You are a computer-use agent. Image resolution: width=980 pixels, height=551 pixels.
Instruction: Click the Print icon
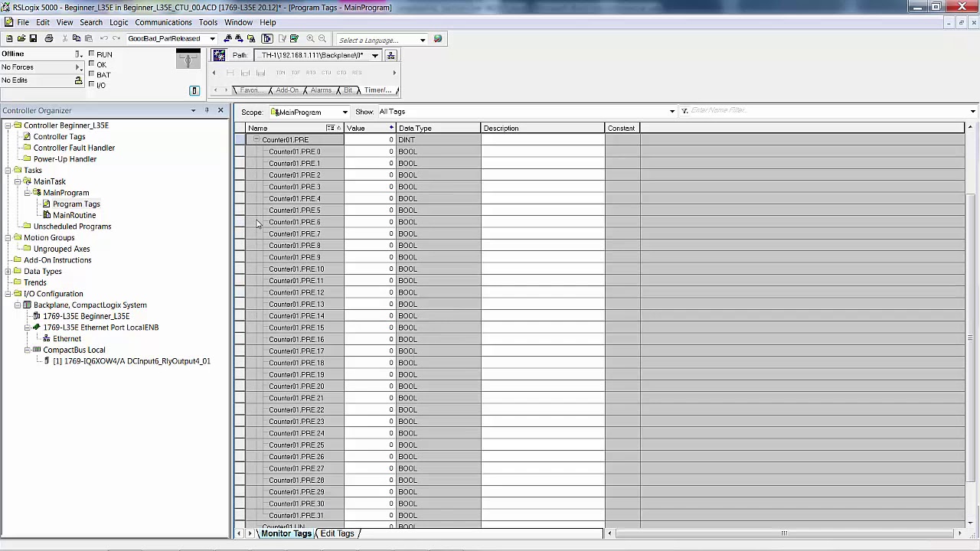(49, 39)
